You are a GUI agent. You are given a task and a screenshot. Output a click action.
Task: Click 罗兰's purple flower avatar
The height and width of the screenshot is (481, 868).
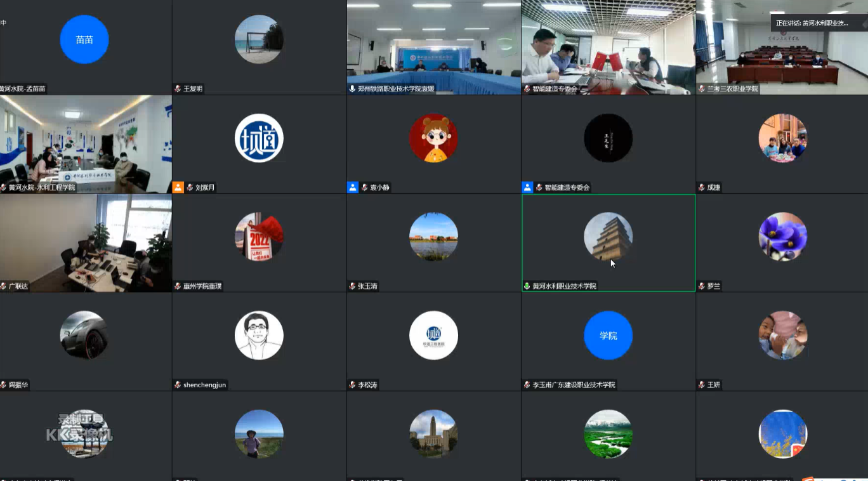[782, 237]
